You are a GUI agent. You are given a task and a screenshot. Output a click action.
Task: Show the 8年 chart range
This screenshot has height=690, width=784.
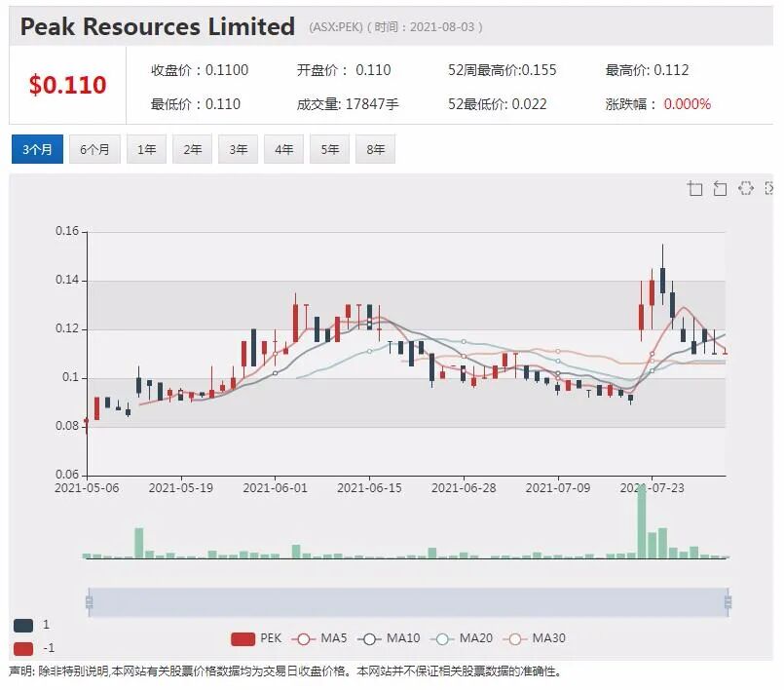376,149
